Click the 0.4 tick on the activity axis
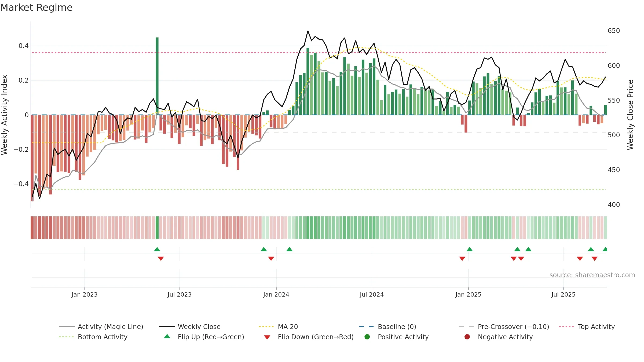Viewport: 644px width, 362px height. 24,46
